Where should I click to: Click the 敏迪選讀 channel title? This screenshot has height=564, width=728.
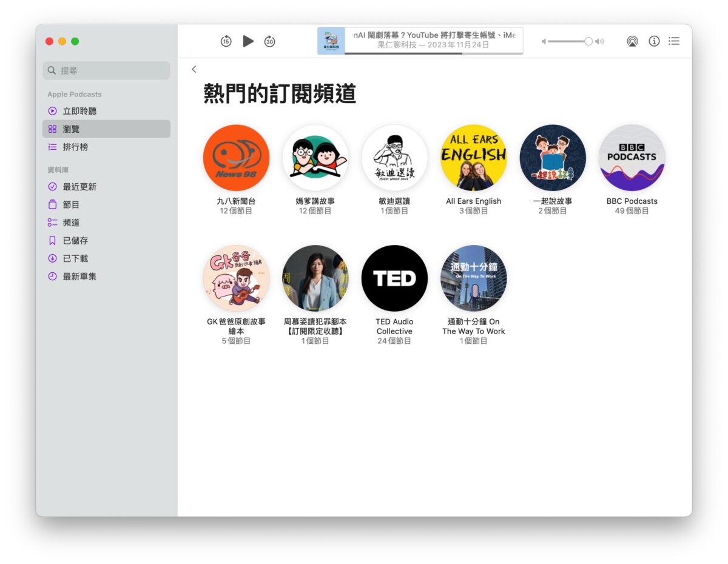[394, 201]
